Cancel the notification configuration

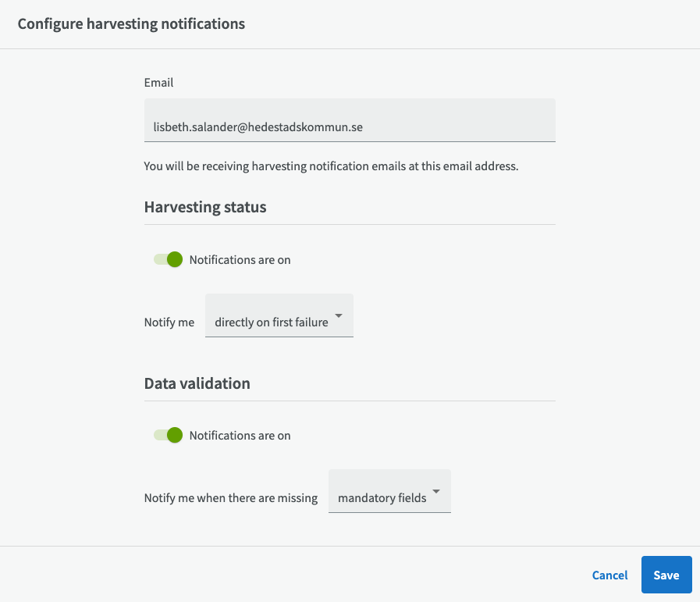tap(609, 575)
